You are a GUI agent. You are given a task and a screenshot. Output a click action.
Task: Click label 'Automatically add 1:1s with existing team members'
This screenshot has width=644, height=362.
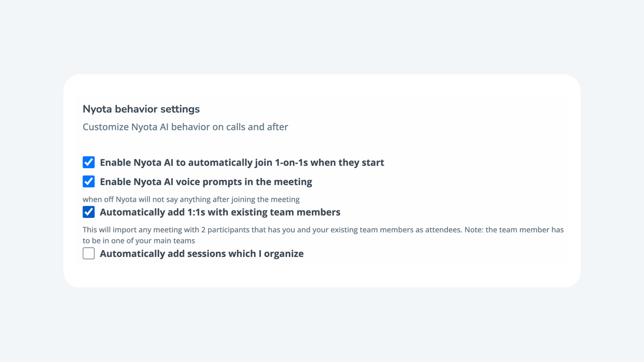click(x=220, y=212)
